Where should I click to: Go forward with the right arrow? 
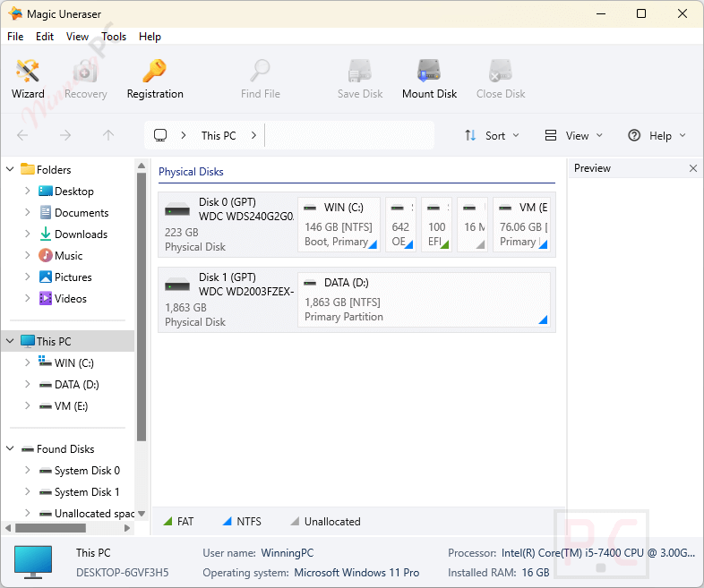tap(65, 135)
